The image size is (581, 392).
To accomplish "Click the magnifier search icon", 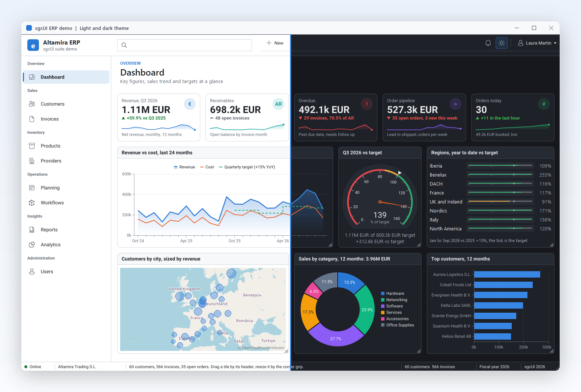I will (x=124, y=45).
